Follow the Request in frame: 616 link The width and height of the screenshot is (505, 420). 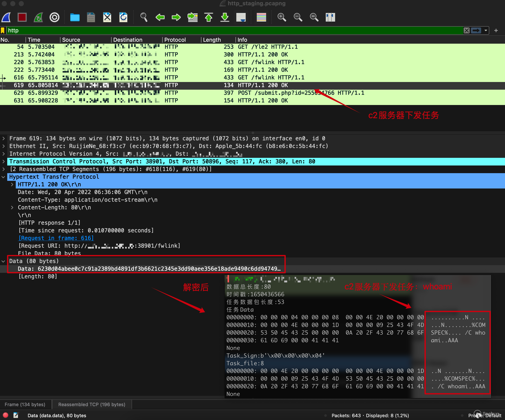pos(56,238)
